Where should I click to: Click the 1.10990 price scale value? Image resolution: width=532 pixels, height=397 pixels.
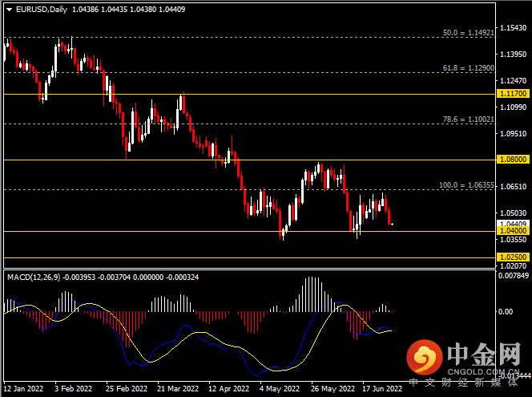click(x=514, y=107)
